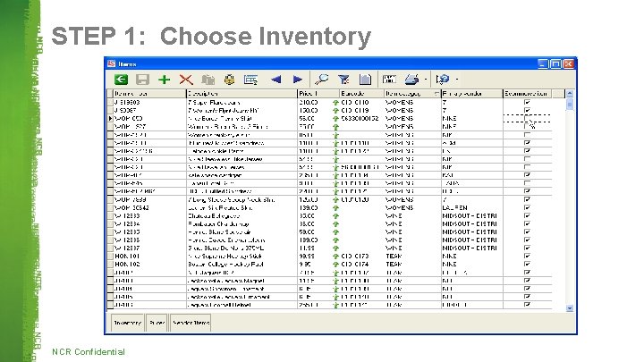This screenshot has width=644, height=362.
Task: Sort by the Price 1 column header
Action: point(318,94)
